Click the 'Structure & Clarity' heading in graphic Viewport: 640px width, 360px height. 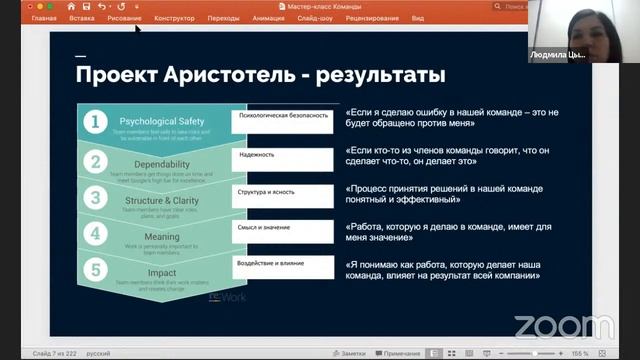[x=162, y=200]
